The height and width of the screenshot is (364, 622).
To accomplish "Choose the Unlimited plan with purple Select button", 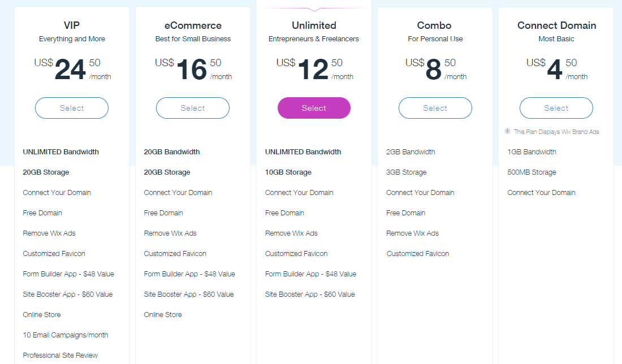I will [x=314, y=108].
